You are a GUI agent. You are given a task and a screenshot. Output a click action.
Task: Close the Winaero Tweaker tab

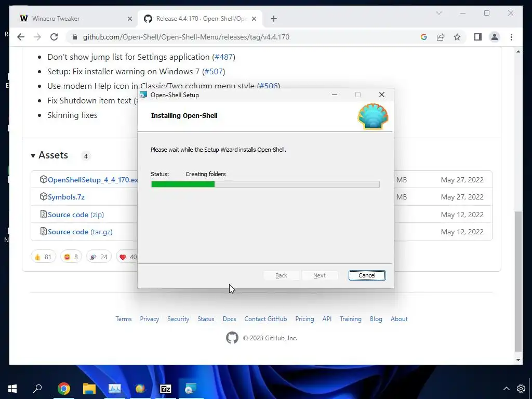129,19
